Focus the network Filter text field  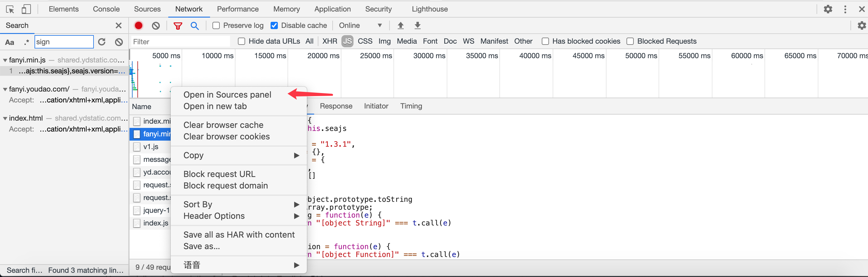(x=180, y=42)
